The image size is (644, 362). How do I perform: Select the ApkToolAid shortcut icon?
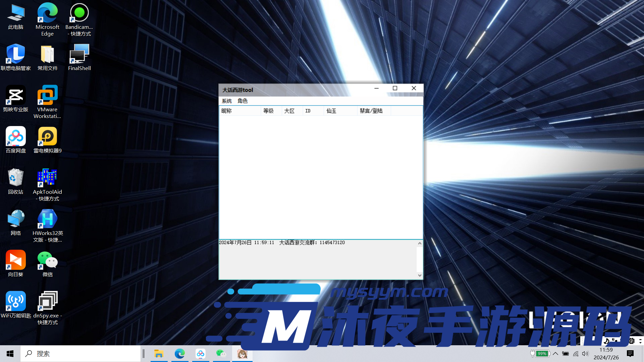(47, 177)
